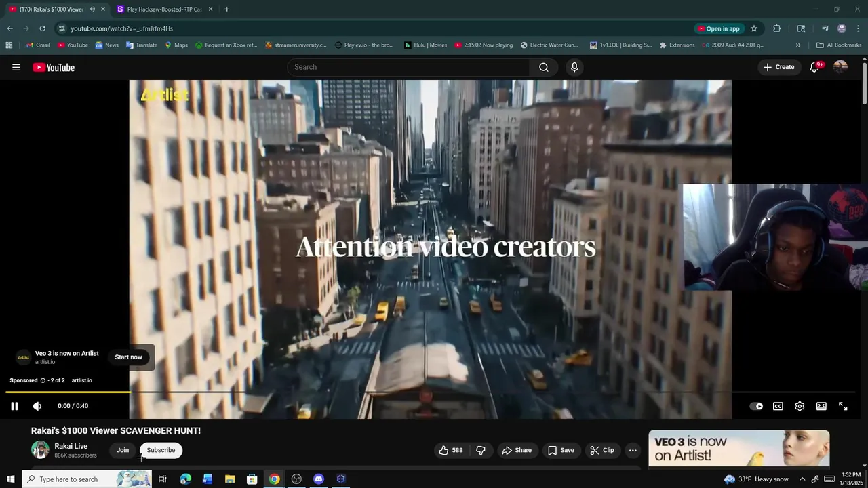The width and height of the screenshot is (868, 488).
Task: Open the Translate bookmark
Action: 141,45
